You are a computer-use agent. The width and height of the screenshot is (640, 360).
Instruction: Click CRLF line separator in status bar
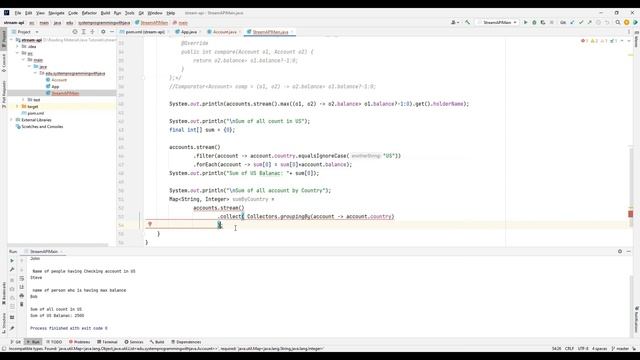coord(569,349)
